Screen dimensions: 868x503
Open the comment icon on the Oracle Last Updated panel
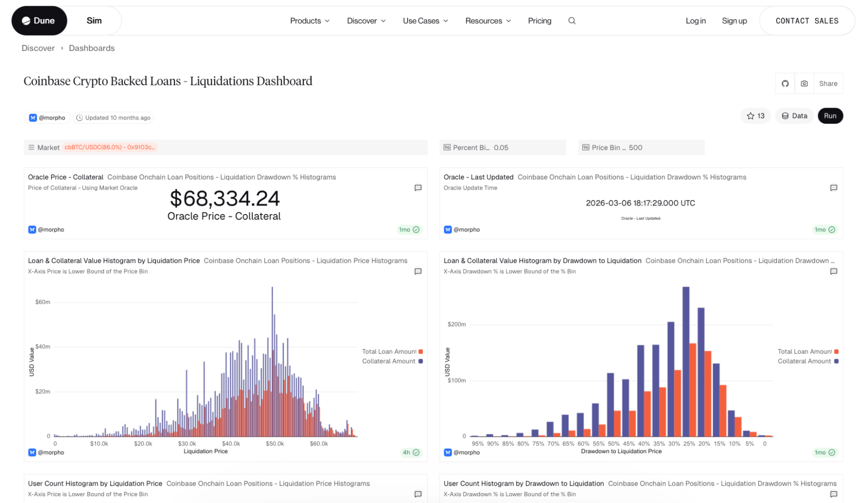click(x=833, y=188)
